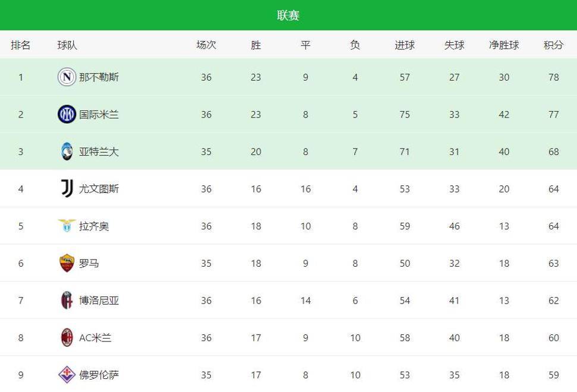This screenshot has width=577, height=392.
Task: Click the Napoli club crest icon
Action: pyautogui.click(x=67, y=77)
